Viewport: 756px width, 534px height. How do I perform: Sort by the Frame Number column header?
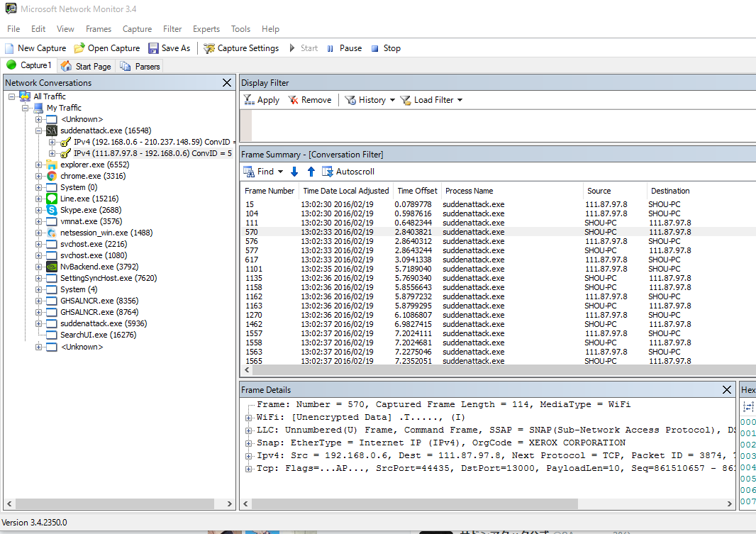(x=269, y=191)
